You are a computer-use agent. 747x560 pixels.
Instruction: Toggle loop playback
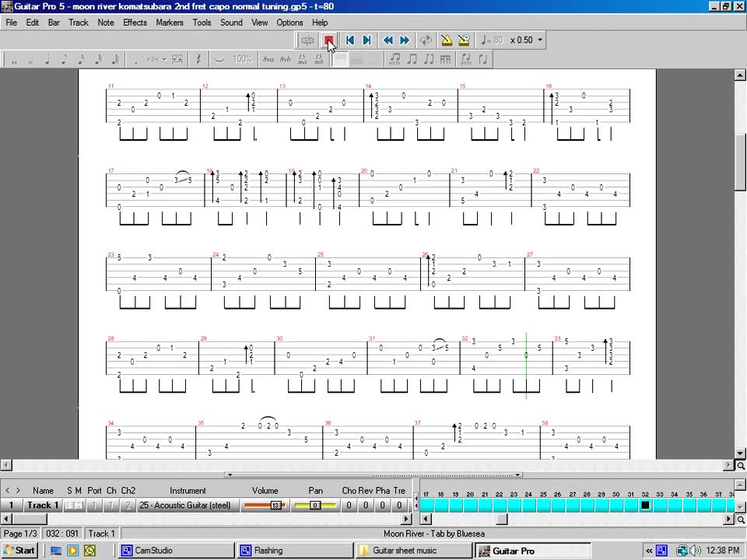(x=426, y=40)
